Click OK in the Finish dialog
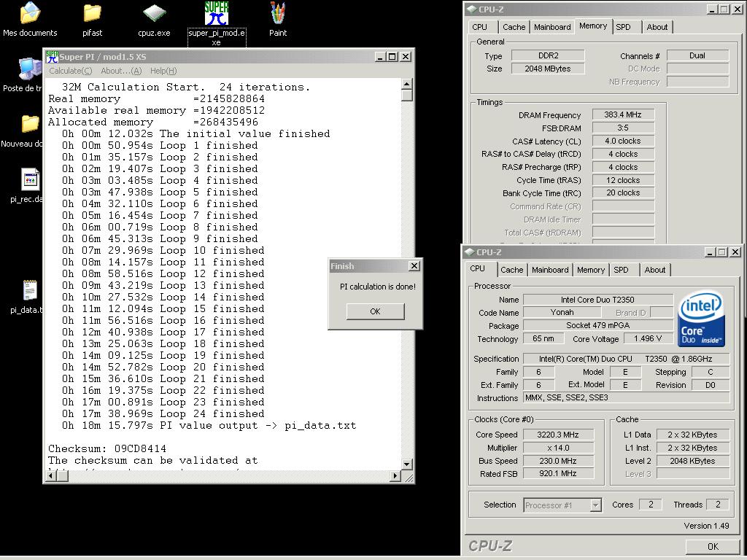This screenshot has height=560, width=747. (x=376, y=311)
